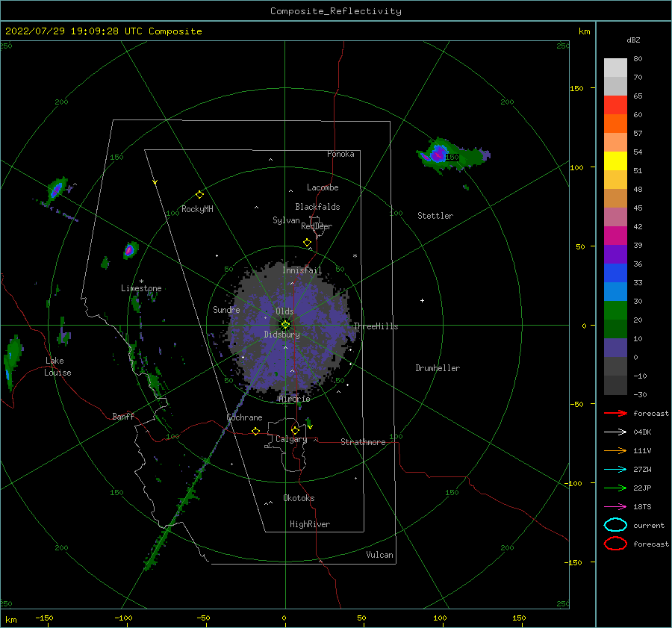Click the RedDeer label

click(x=317, y=226)
